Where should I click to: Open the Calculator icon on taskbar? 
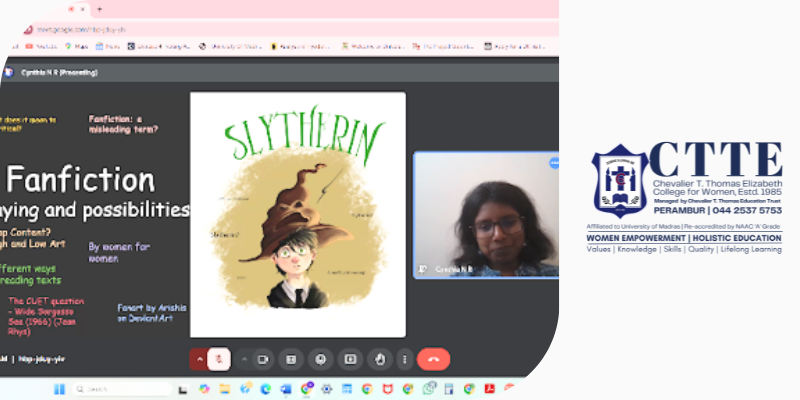pyautogui.click(x=449, y=389)
